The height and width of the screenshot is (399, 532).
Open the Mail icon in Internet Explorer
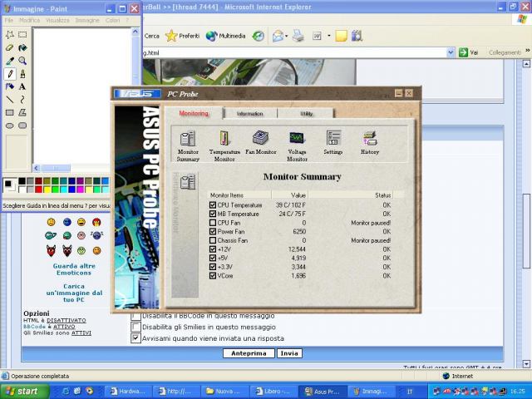[278, 36]
